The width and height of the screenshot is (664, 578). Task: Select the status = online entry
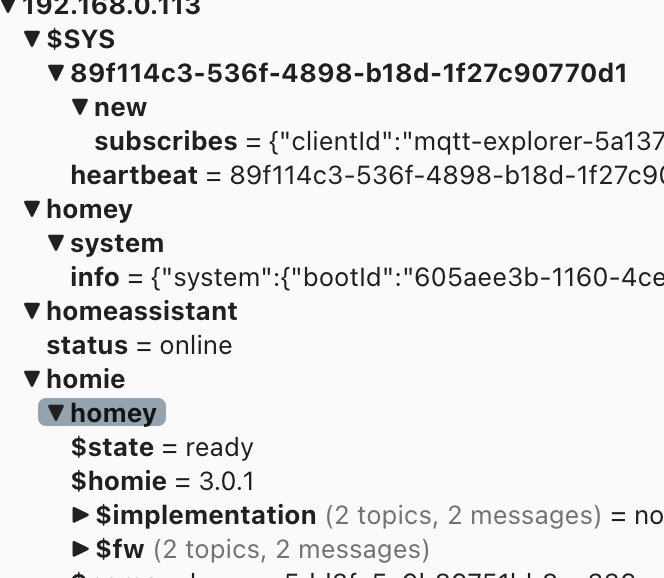point(139,345)
